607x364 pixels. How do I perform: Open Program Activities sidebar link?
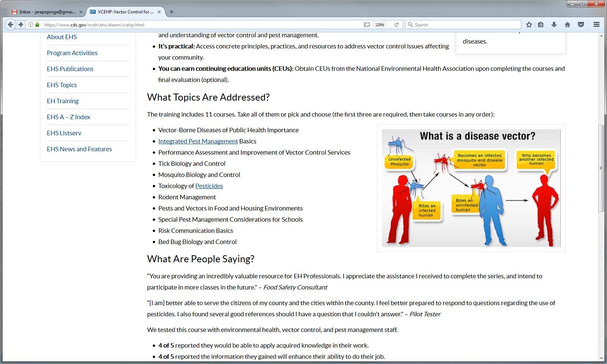[72, 53]
